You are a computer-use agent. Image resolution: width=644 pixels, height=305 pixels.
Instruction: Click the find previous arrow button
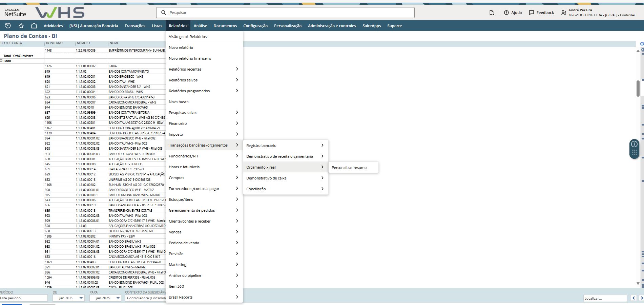634,298
